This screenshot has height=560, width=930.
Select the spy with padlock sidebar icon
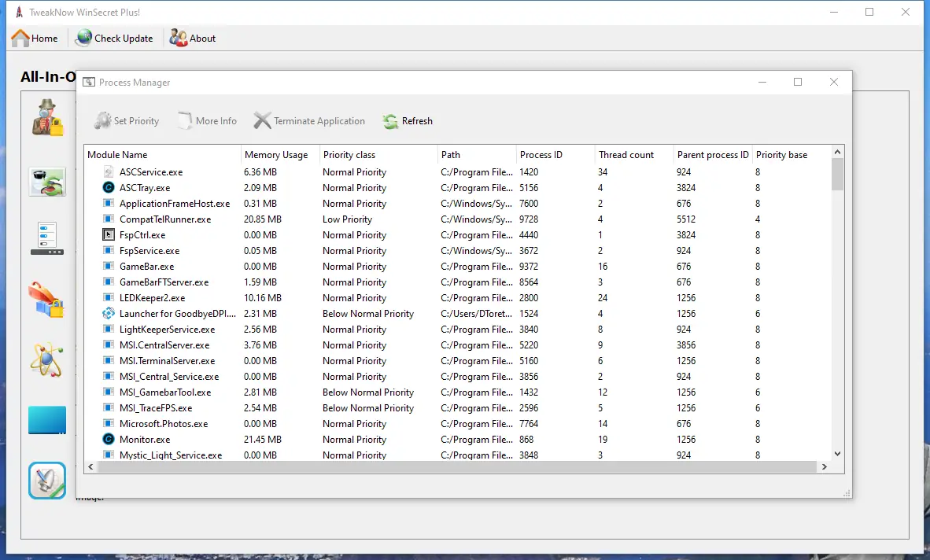click(47, 118)
